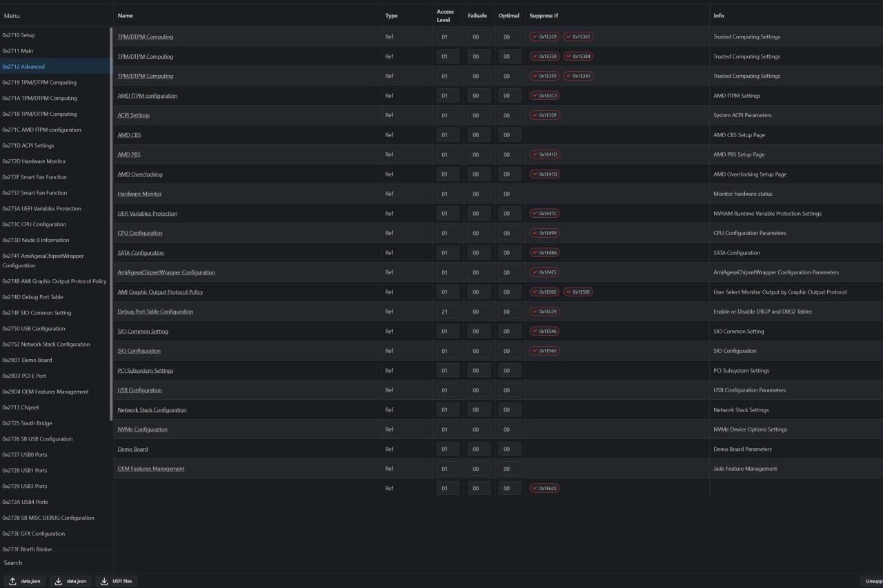This screenshot has width=883, height=588.
Task: Click the sidebar menu scrollbar
Action: click(x=111, y=224)
